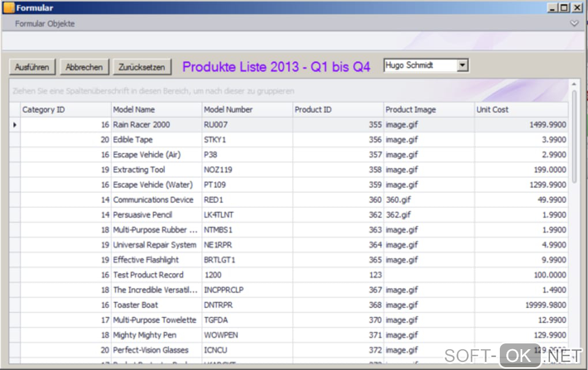Select The Incredible Versatil... cell
Screen dimensions: 588x370
point(156,290)
